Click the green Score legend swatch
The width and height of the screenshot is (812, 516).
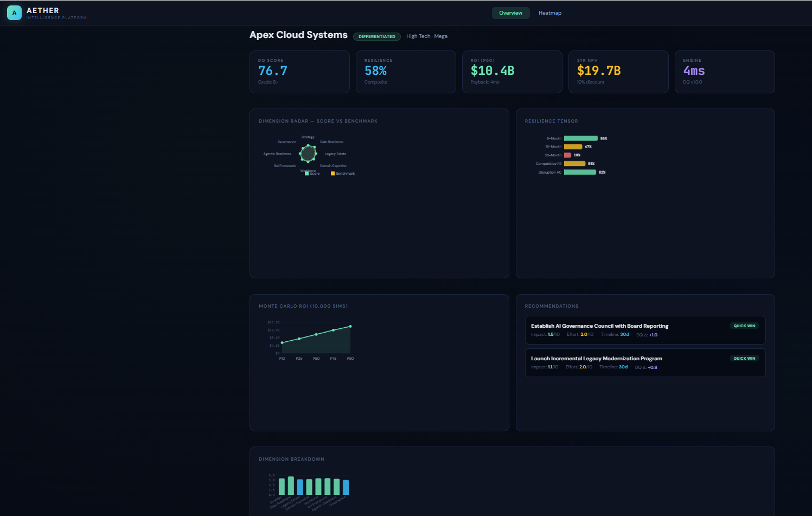[307, 173]
